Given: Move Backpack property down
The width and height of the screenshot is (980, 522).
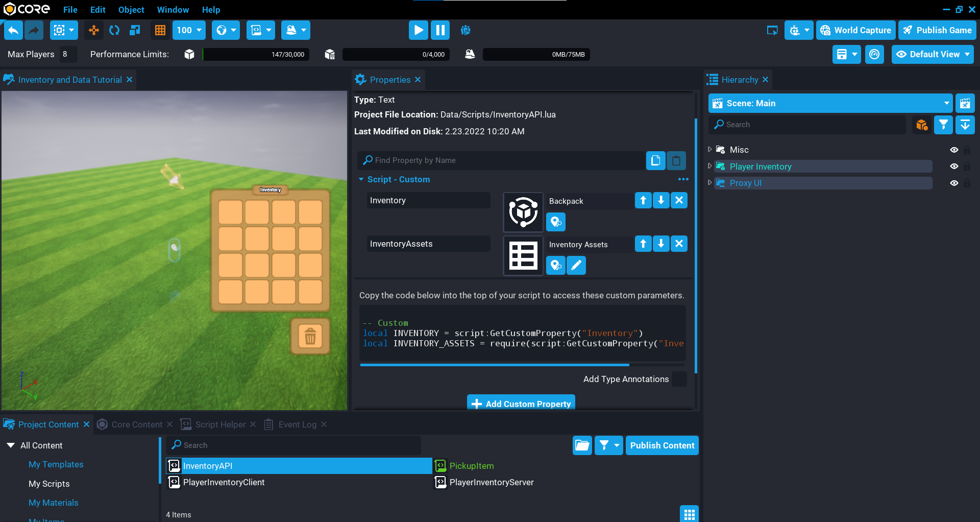Looking at the screenshot, I should pyautogui.click(x=661, y=200).
